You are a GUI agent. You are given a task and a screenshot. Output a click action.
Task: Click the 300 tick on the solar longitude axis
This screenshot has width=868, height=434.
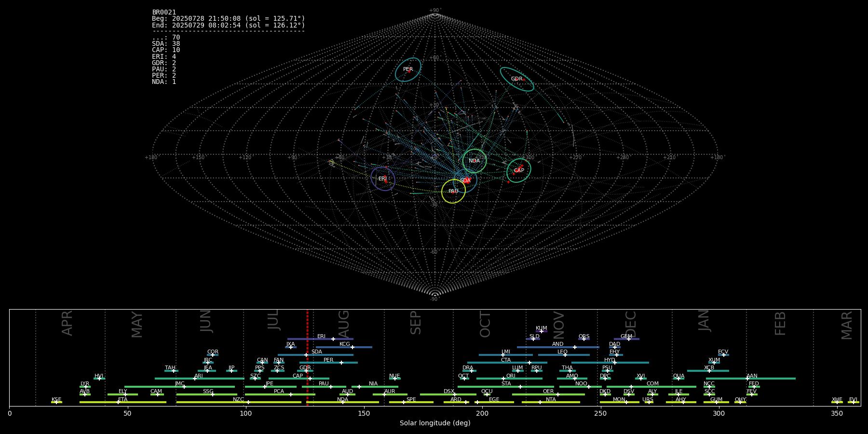[x=719, y=413]
